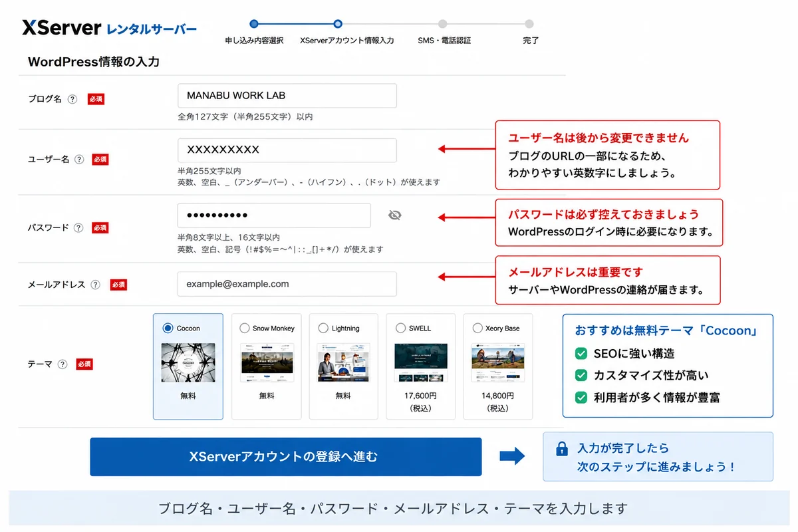
Task: Click XServerアカウントの登録へ進む button
Action: pos(286,457)
